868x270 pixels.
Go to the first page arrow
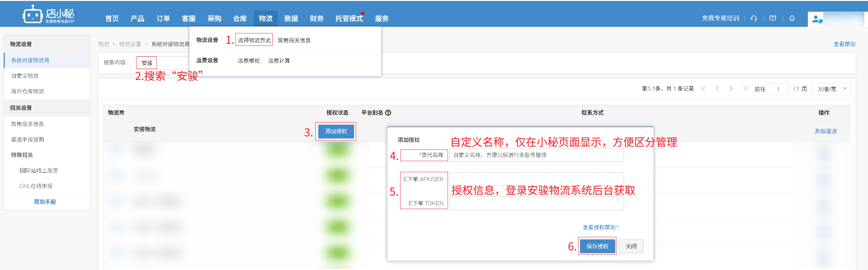coord(703,89)
